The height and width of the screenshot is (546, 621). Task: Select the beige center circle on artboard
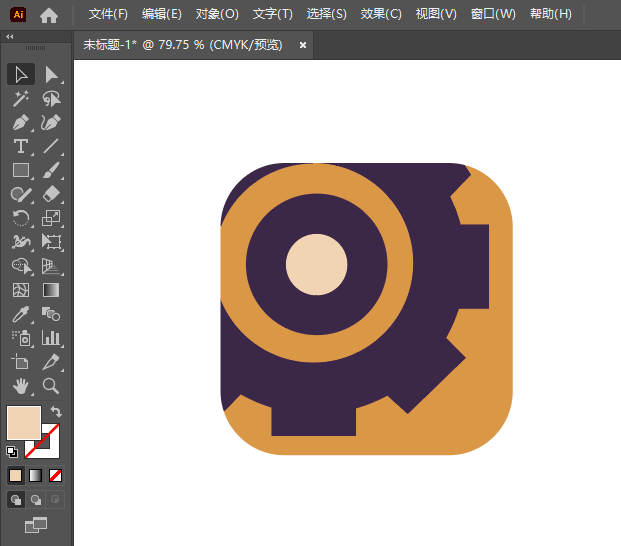316,264
